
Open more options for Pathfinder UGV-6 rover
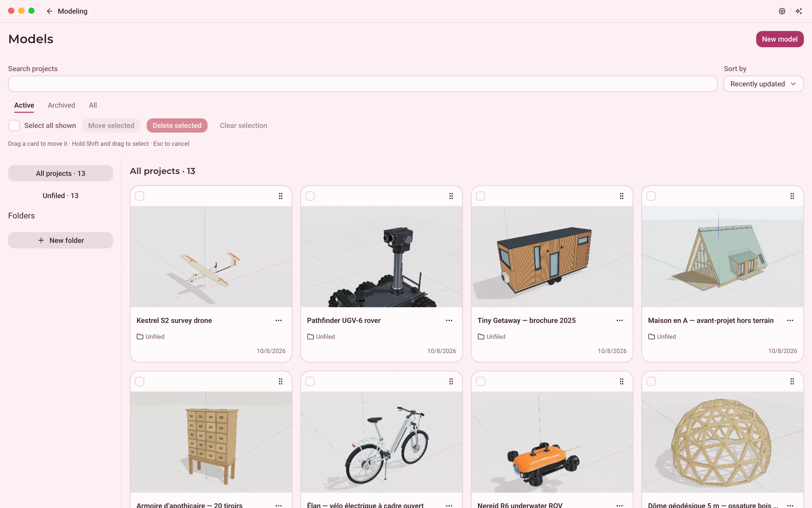click(x=449, y=321)
